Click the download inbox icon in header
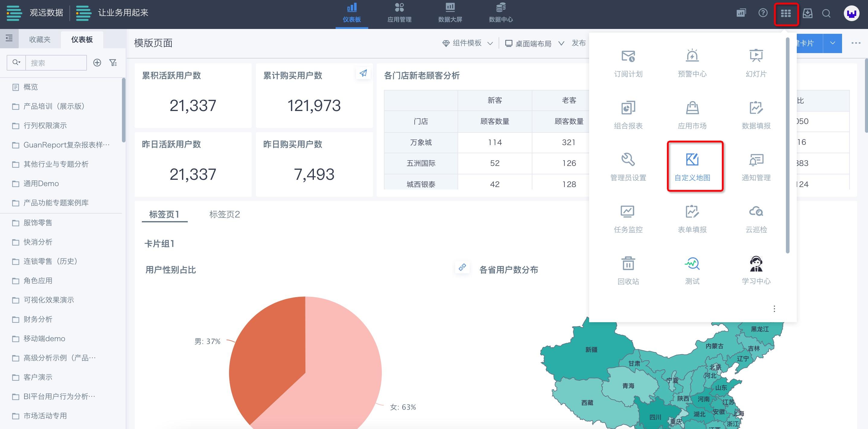This screenshot has width=868, height=429. (x=808, y=14)
